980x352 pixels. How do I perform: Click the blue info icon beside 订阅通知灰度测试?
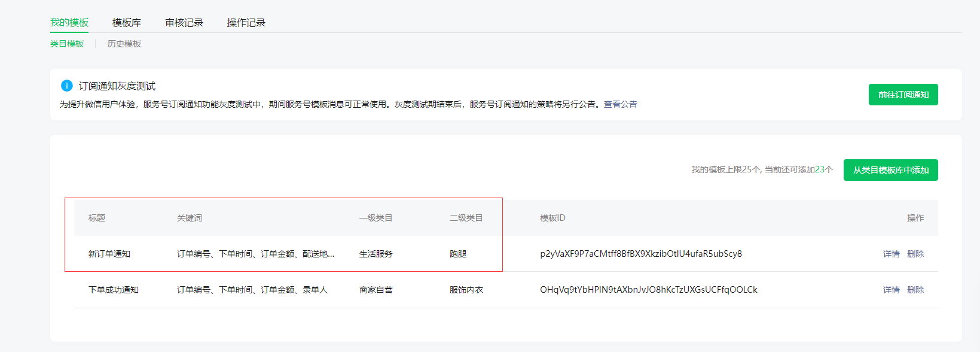pyautogui.click(x=67, y=86)
